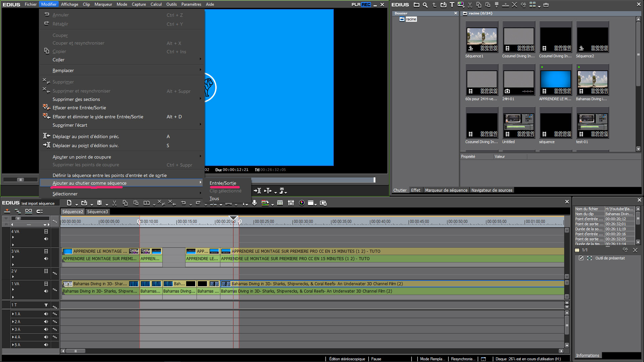
Task: Check the Outil de présentat checkbox
Action: 581,258
